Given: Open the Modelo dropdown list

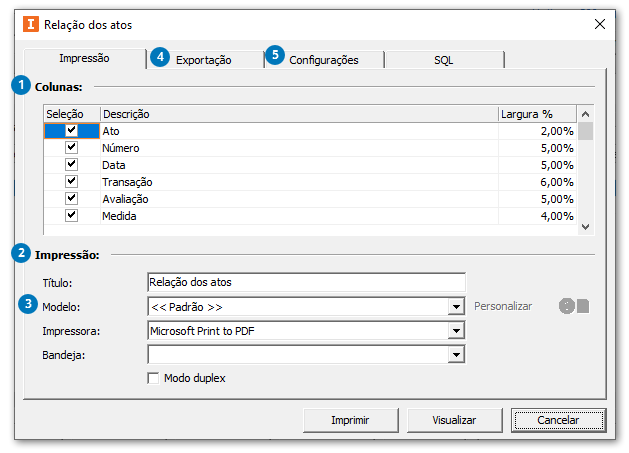Looking at the screenshot, I should click(x=456, y=307).
